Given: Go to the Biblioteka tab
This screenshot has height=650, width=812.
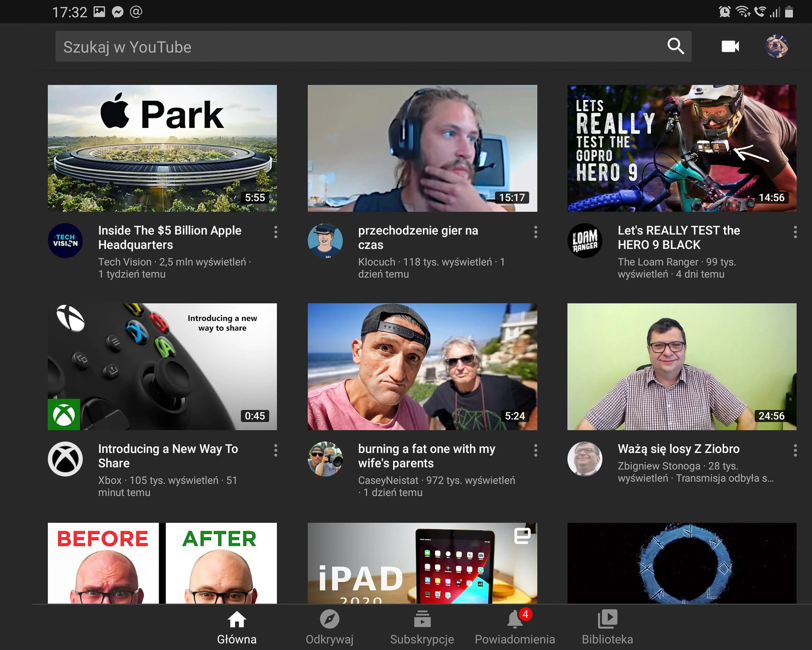Looking at the screenshot, I should [x=607, y=628].
